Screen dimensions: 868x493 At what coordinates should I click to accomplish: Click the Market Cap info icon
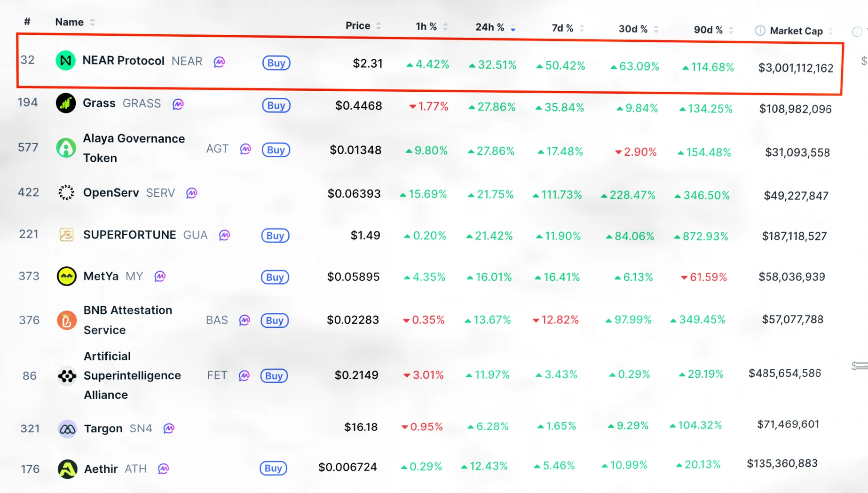tap(760, 31)
